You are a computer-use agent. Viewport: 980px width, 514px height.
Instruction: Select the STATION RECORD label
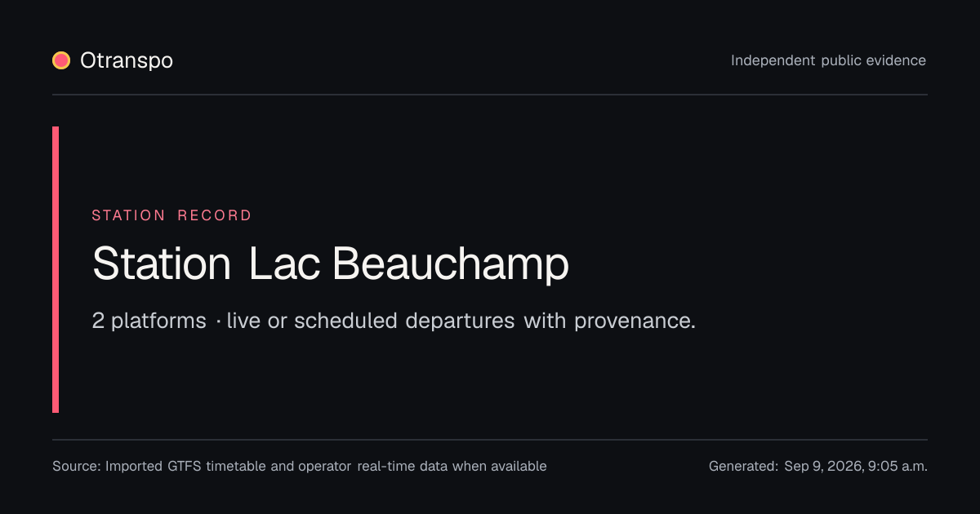[171, 215]
